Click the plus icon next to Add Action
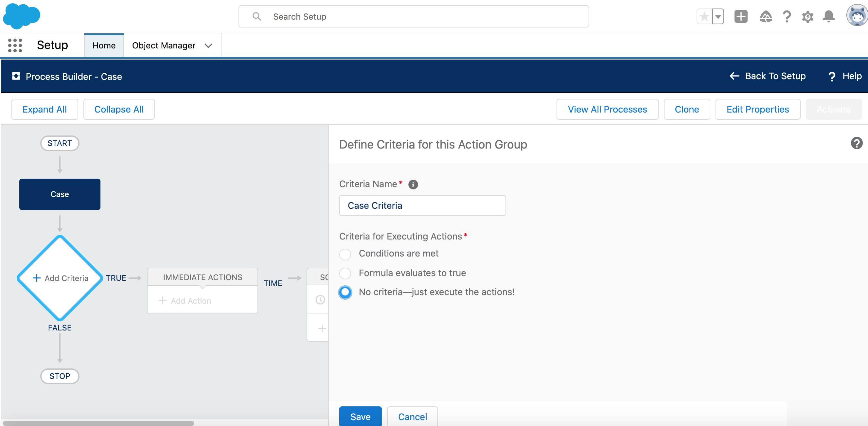 click(163, 300)
